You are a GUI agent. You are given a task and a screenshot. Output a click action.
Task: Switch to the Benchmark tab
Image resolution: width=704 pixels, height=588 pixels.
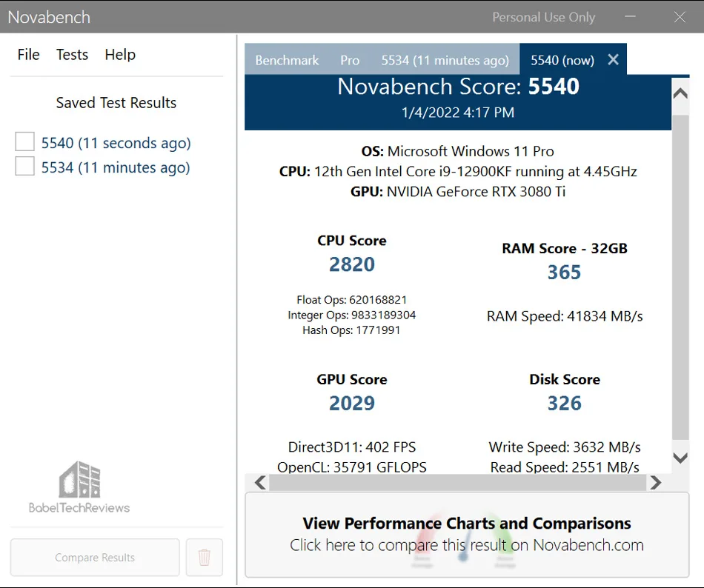(287, 60)
